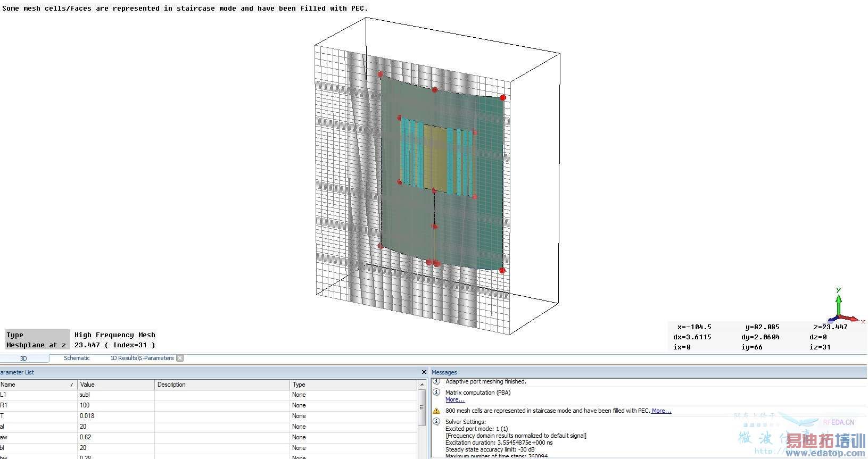Click 'Matrix computation (PBA)' message text
The height and width of the screenshot is (459, 868).
(x=477, y=393)
